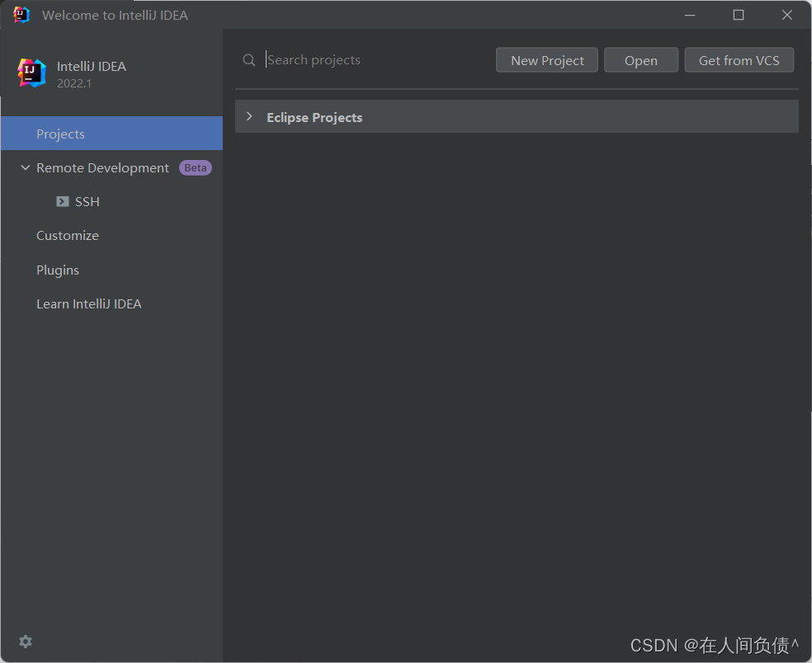Click the SSH terminal icon
The width and height of the screenshot is (812, 663).
62,201
